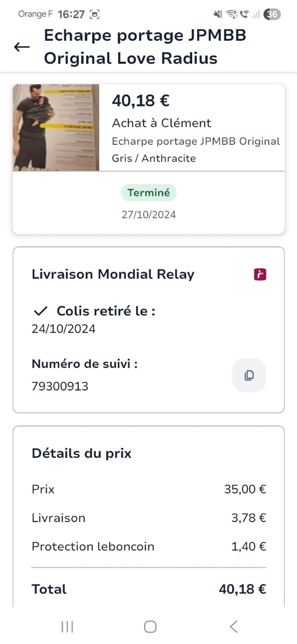Image resolution: width=297 pixels, height=644 pixels.
Task: Tap the 40,18 € price heading
Action: tap(140, 101)
